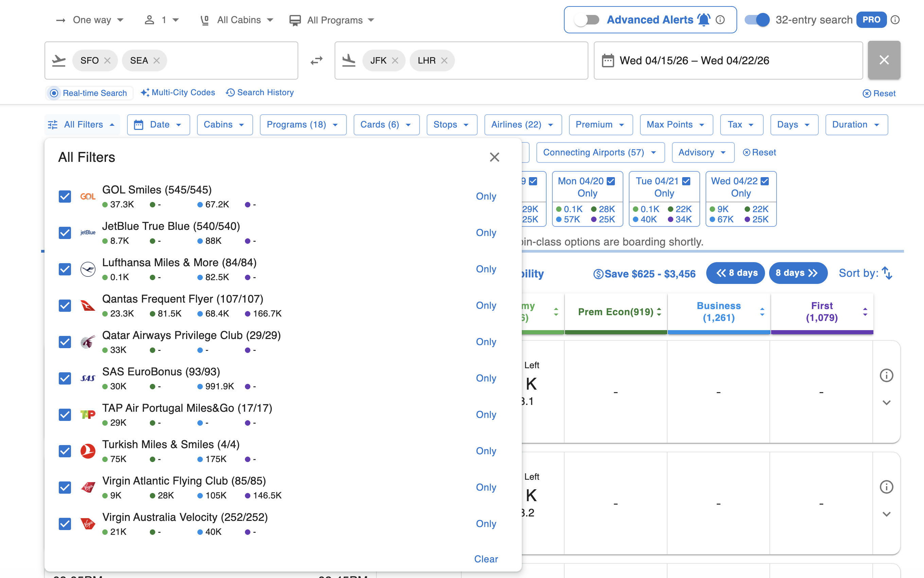Image resolution: width=924 pixels, height=578 pixels.
Task: Click the sort direction arrows icon
Action: [x=887, y=273]
